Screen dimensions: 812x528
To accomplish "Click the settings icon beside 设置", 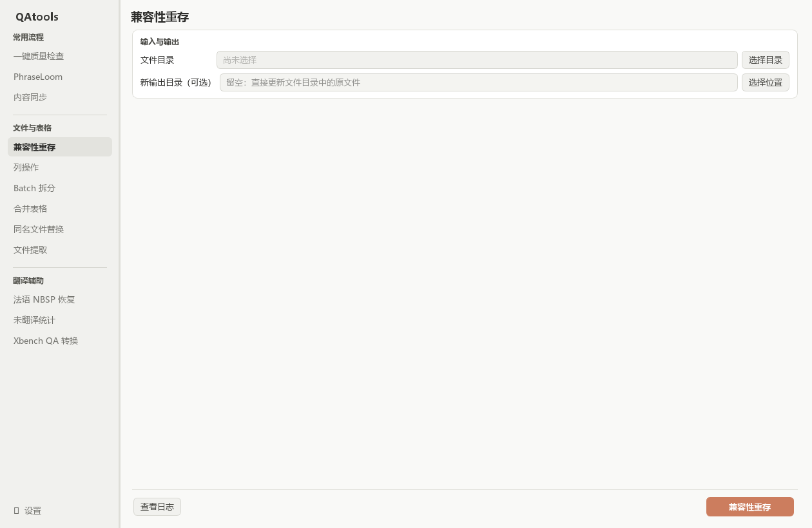I will click(x=16, y=511).
